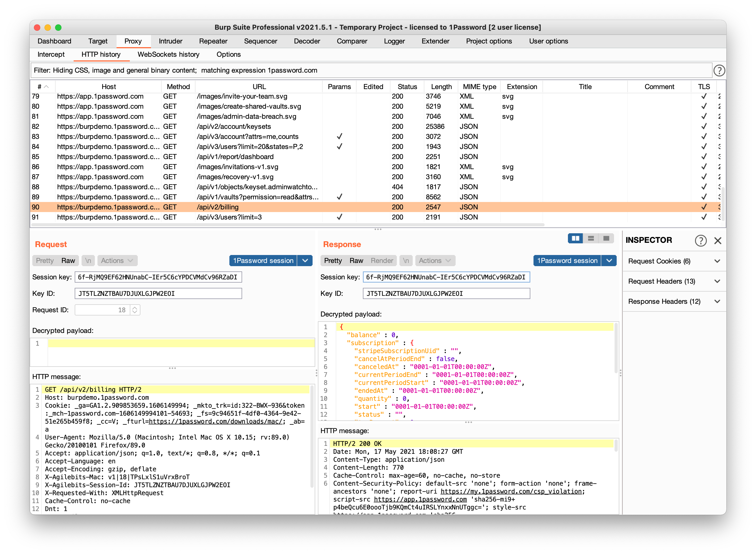756x554 pixels.
Task: Click the filter bar to edit filters
Action: click(x=369, y=71)
